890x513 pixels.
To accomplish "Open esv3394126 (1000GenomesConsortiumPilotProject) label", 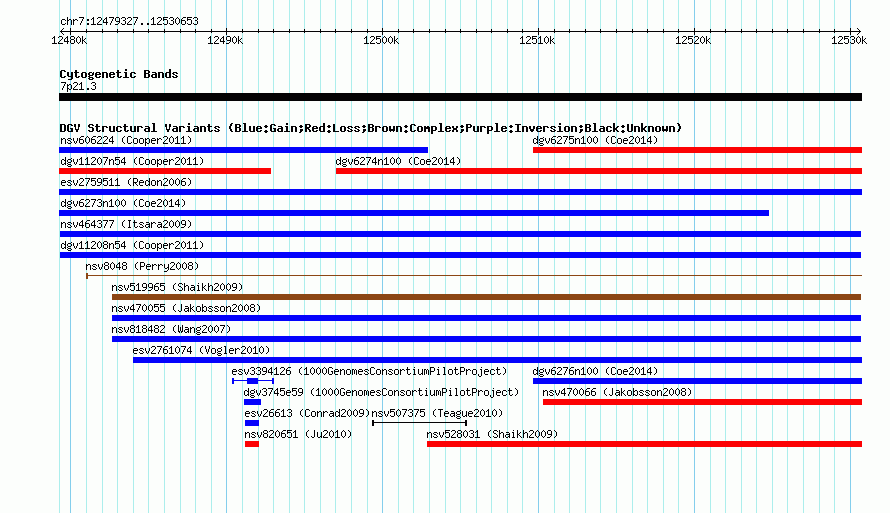I will click(369, 371).
